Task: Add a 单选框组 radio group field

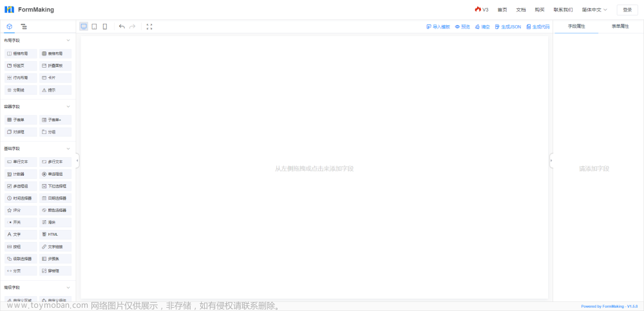Action: pos(55,174)
